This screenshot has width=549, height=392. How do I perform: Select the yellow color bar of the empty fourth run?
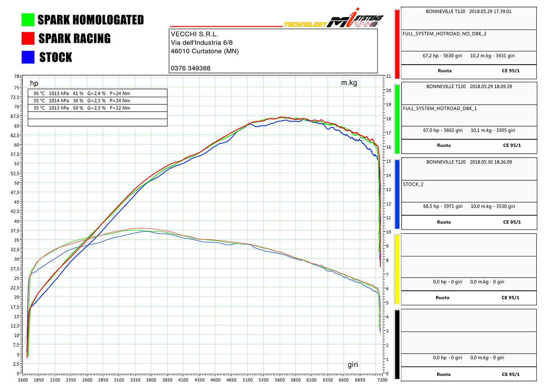[397, 269]
